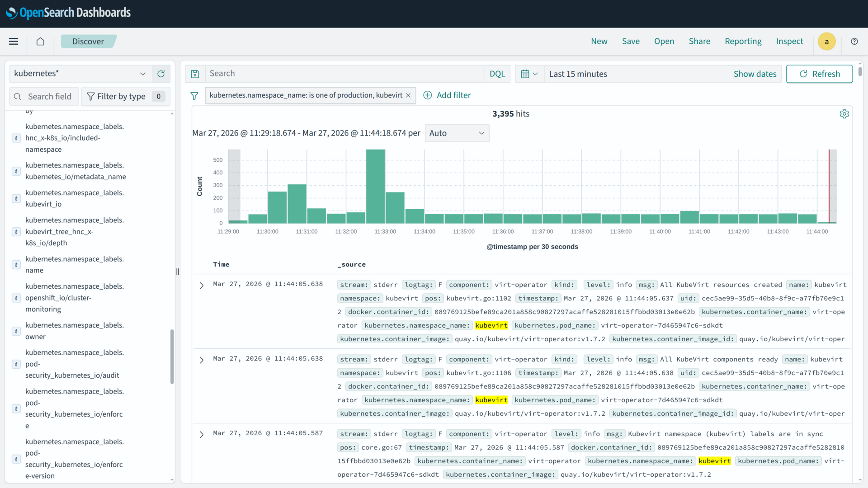Open the histogram settings gear icon
Image resolution: width=868 pixels, height=488 pixels.
(x=844, y=114)
